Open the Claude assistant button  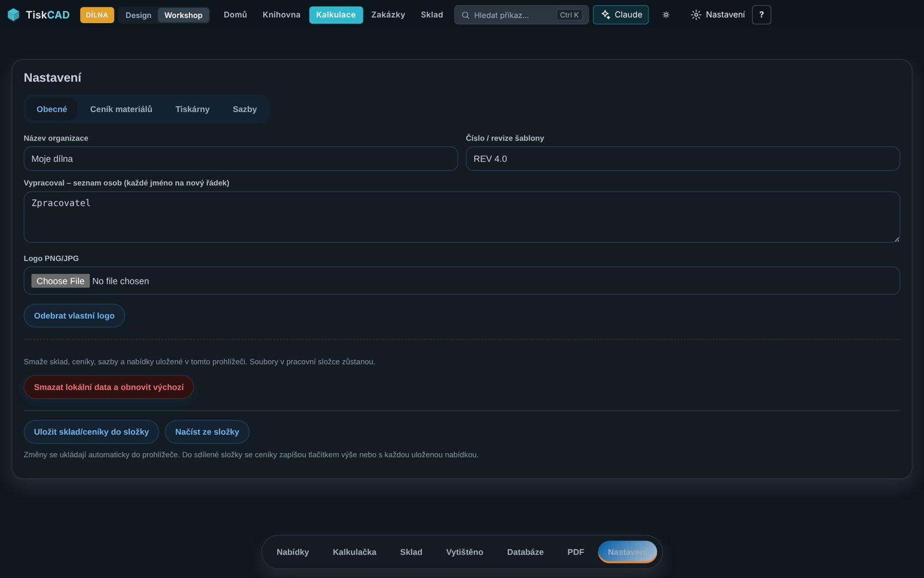coord(621,15)
